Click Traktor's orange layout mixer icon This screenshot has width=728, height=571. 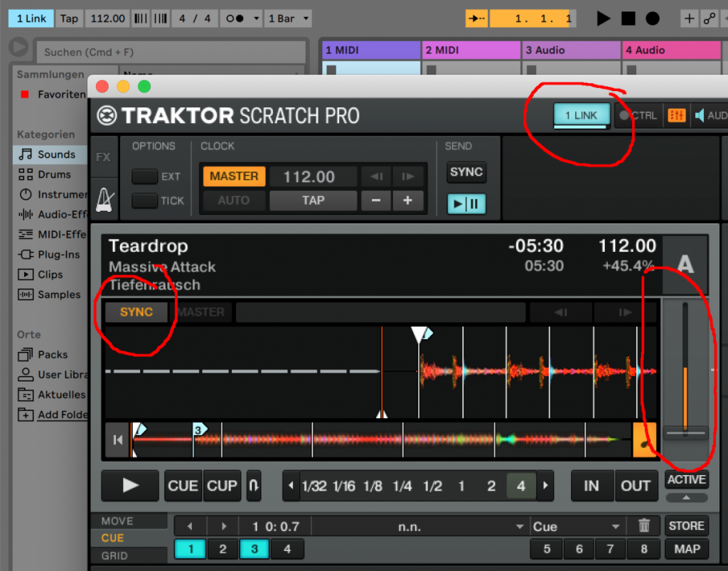click(677, 115)
